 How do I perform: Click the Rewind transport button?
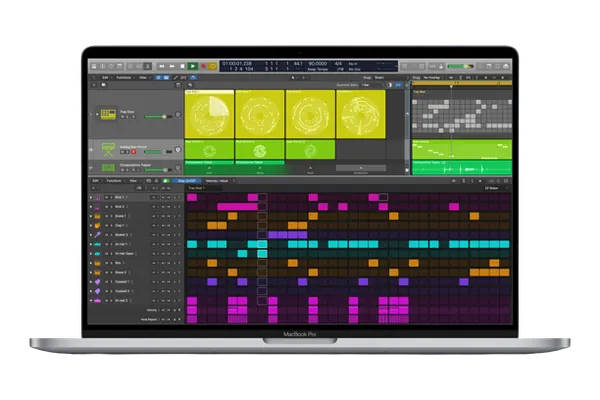click(x=161, y=66)
